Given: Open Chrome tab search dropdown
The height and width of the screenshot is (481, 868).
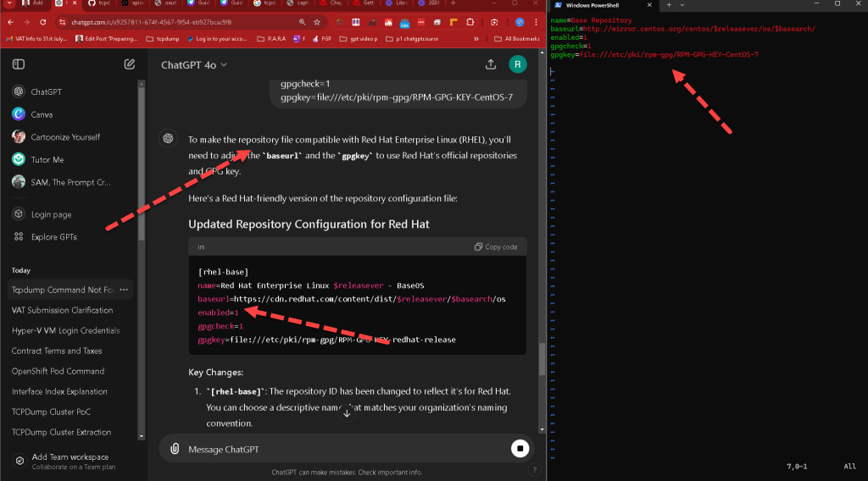Looking at the screenshot, I should point(9,3).
